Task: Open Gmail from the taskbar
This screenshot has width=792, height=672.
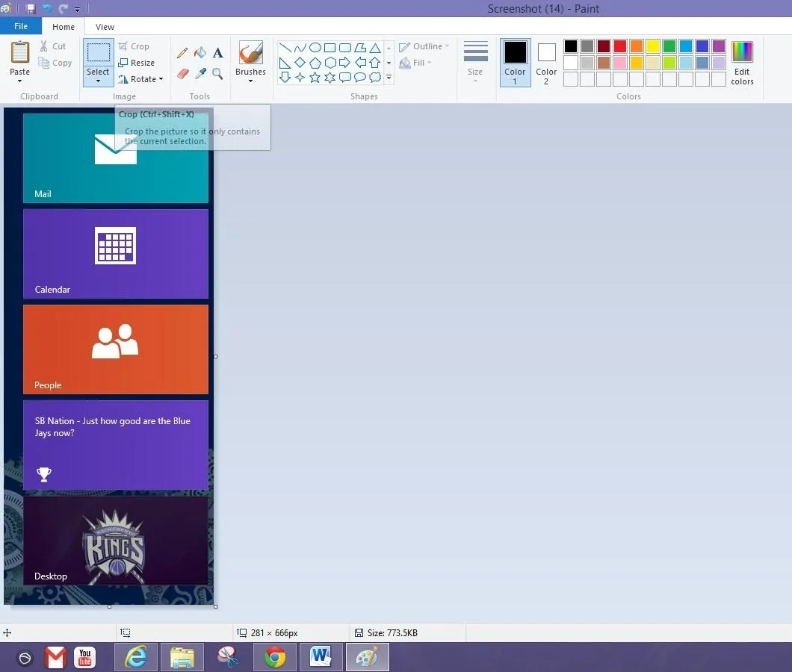Action: [55, 657]
